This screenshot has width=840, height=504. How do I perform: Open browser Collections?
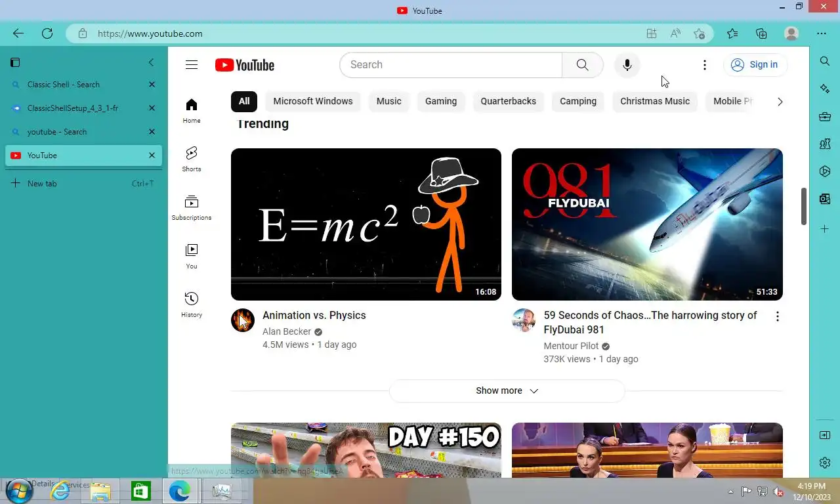[x=761, y=33]
